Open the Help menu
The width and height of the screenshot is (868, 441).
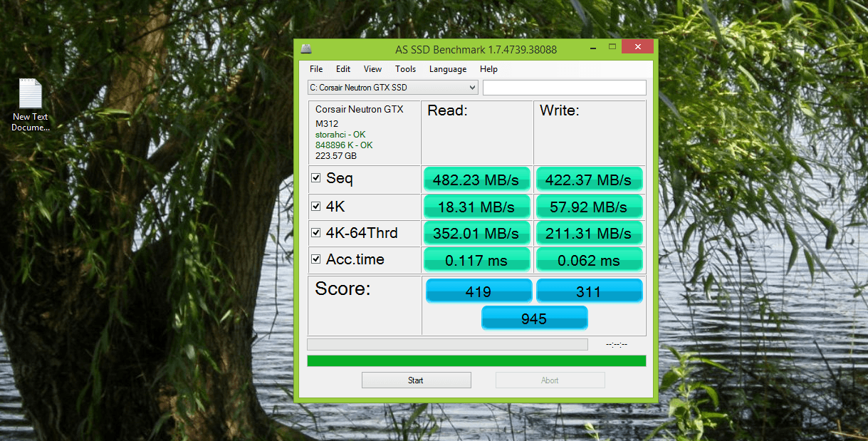(x=488, y=69)
